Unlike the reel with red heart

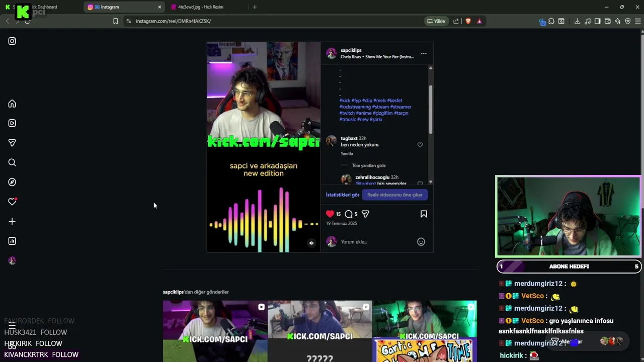click(330, 214)
